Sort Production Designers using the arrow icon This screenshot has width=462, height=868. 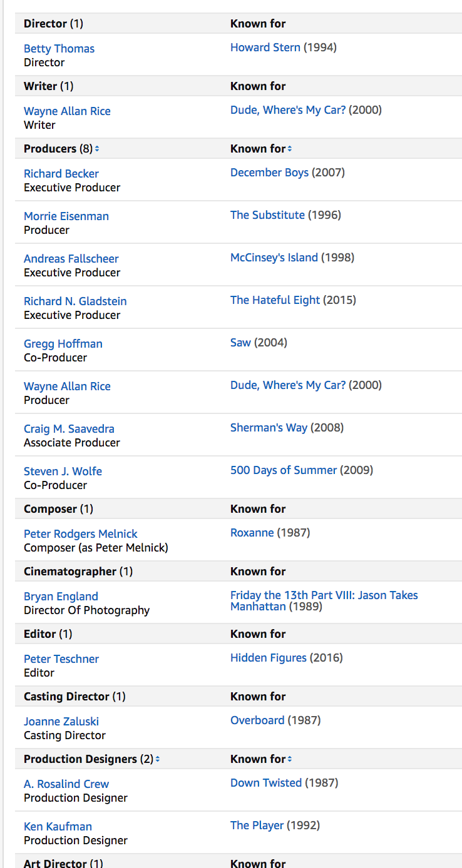(x=158, y=759)
